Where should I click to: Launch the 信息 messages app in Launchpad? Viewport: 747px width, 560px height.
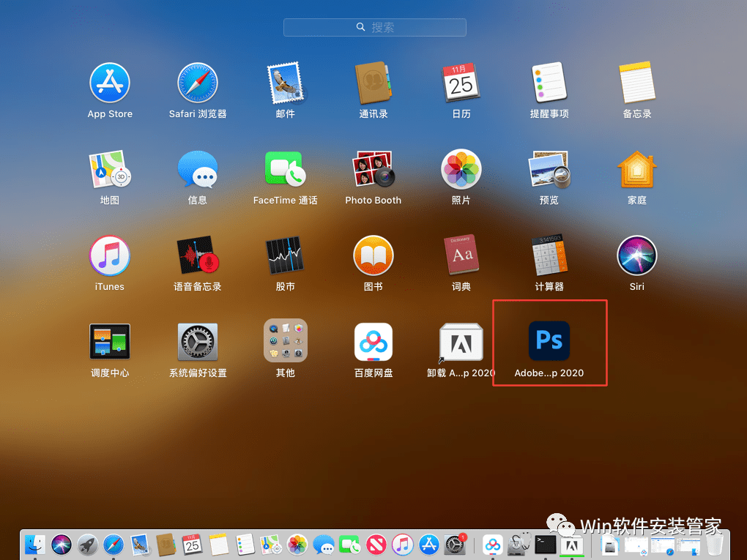click(x=198, y=170)
